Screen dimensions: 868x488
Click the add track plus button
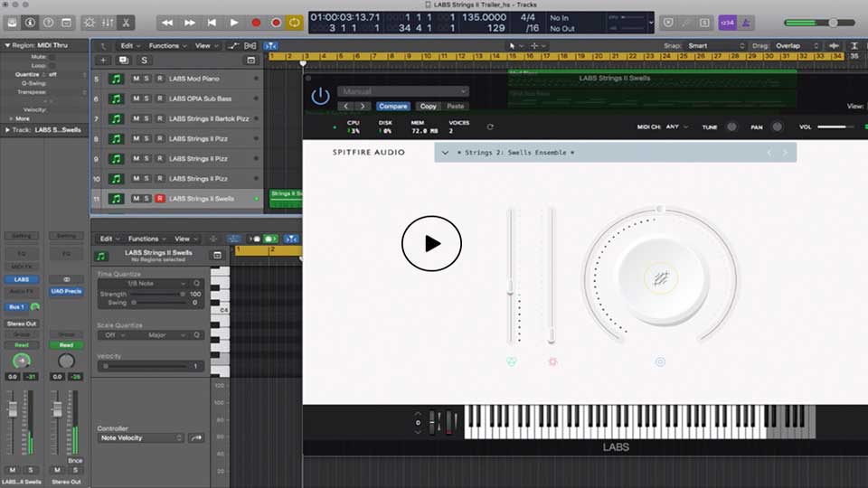tap(102, 60)
